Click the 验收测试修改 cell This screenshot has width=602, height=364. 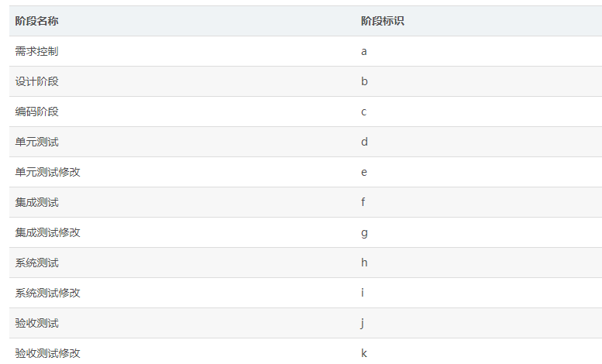click(x=47, y=353)
